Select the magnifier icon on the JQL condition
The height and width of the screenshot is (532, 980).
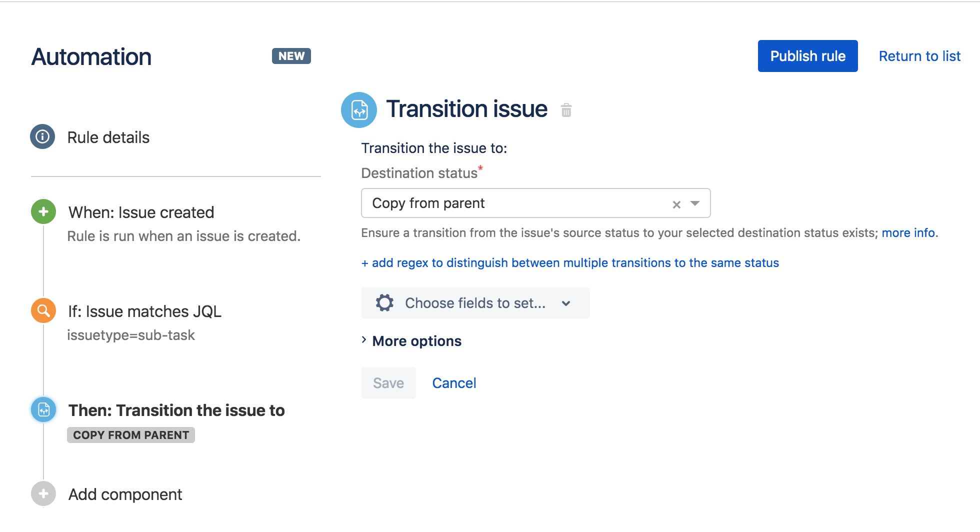click(x=43, y=310)
